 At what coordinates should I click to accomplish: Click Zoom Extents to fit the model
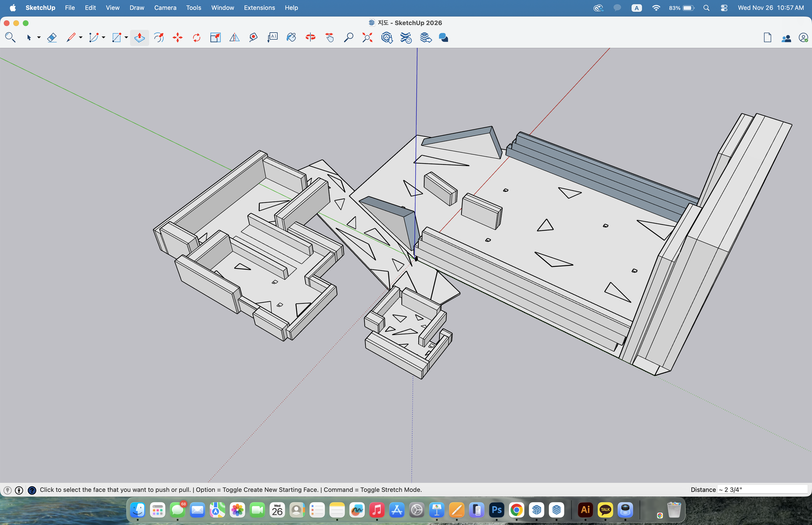click(x=367, y=38)
